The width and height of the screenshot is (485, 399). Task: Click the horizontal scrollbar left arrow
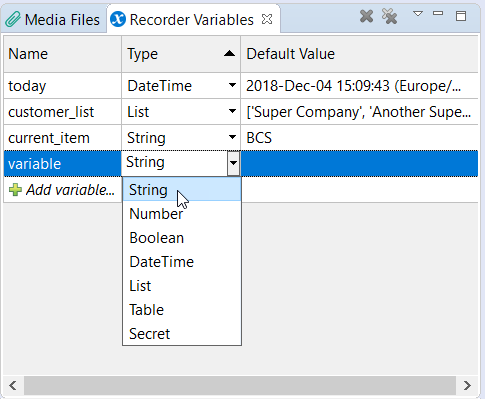tap(13, 386)
